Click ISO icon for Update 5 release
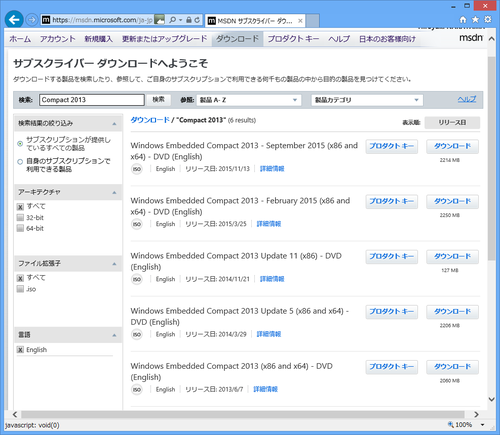The image size is (500, 435). (x=137, y=334)
